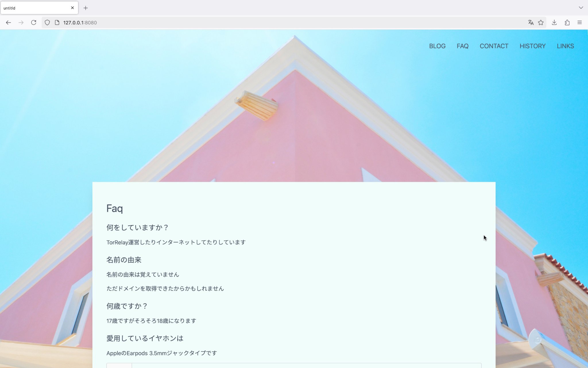Expand the list all tabs chevron
The image size is (588, 368).
tap(581, 8)
